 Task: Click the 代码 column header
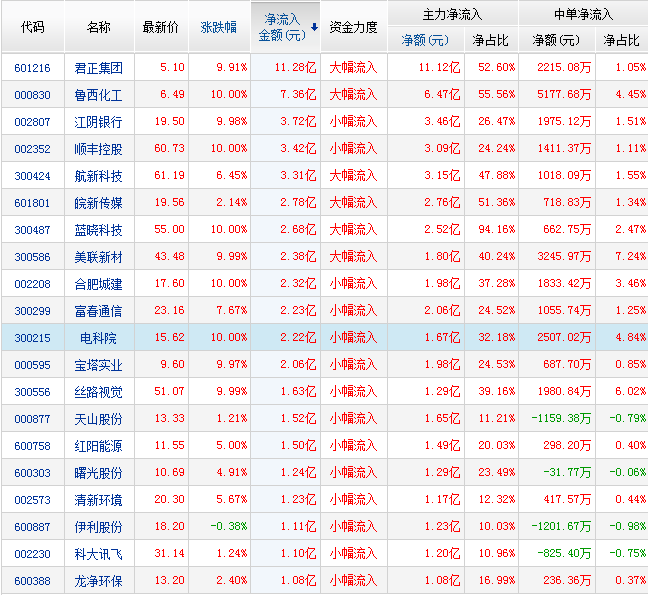(32, 27)
